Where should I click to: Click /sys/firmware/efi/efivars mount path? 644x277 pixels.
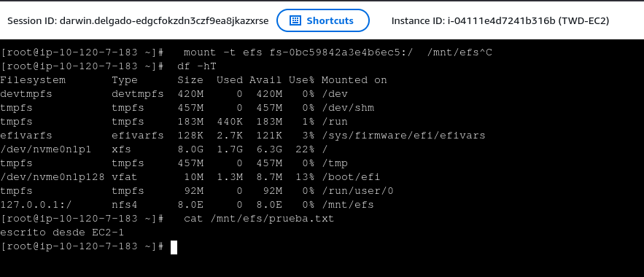tap(403, 136)
